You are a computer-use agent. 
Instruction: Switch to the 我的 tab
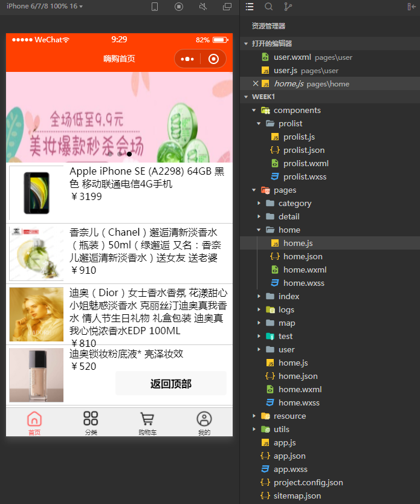coord(204,423)
